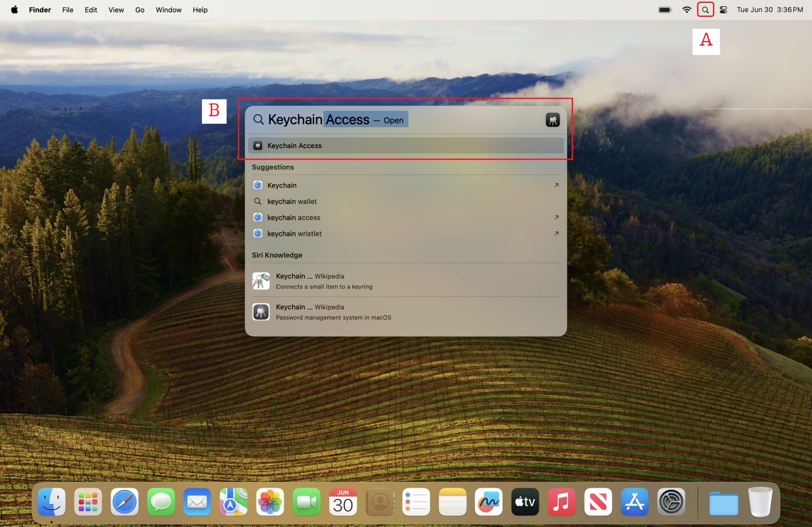812x527 pixels.
Task: Open Finder from the Dock
Action: [x=52, y=502]
